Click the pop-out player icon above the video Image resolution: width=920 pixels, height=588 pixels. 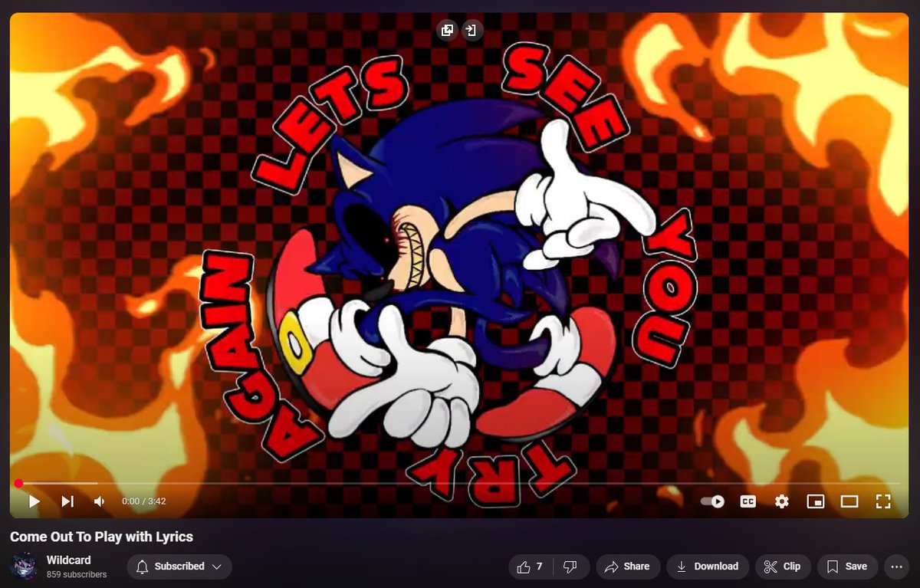click(447, 31)
